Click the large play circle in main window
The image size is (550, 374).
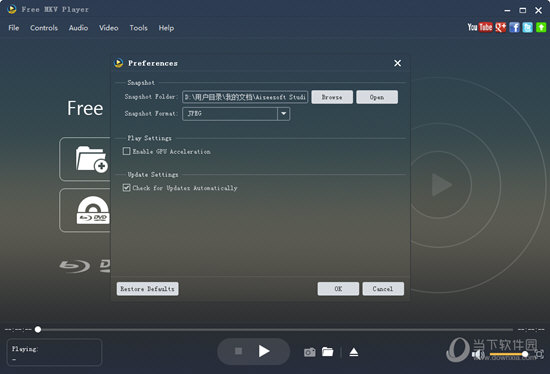point(441,185)
